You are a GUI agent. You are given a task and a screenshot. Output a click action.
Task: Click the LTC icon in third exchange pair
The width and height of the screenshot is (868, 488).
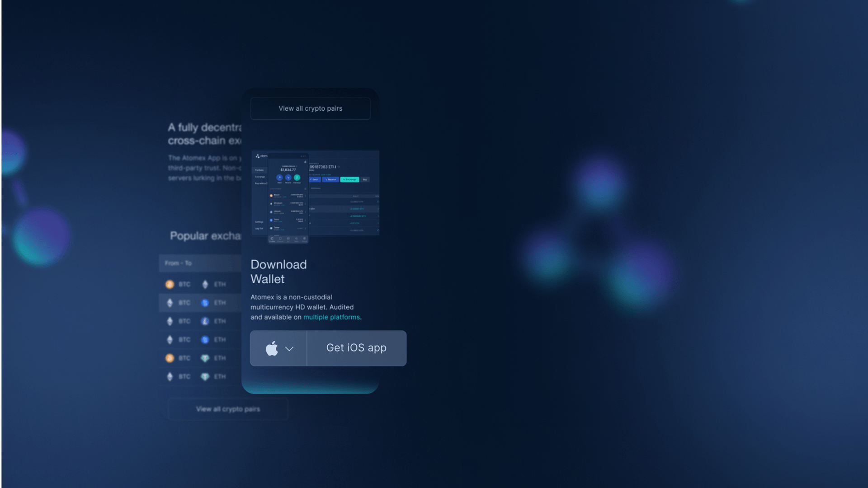click(x=205, y=321)
